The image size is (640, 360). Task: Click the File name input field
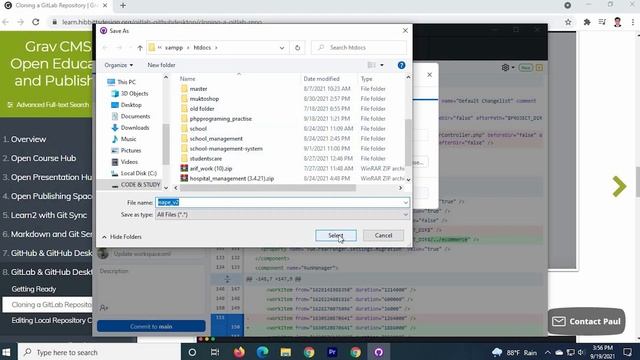279,202
